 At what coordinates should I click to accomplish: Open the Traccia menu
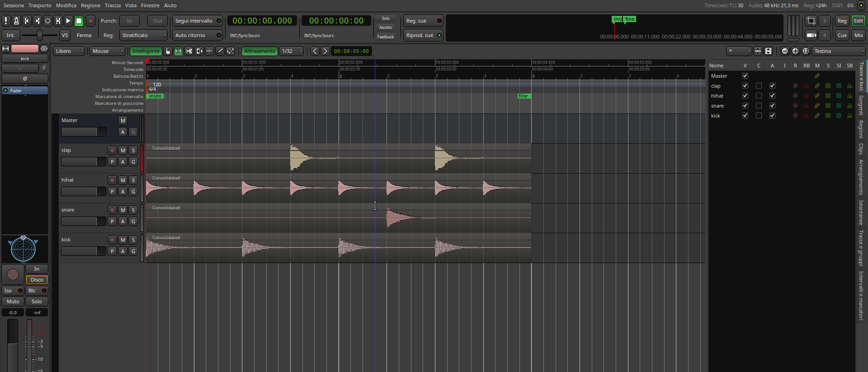coord(113,5)
